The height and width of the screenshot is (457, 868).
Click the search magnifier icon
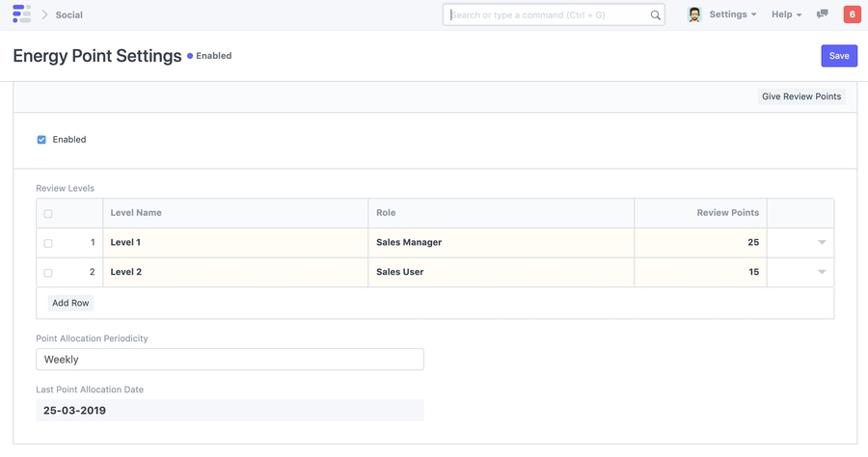tap(655, 15)
